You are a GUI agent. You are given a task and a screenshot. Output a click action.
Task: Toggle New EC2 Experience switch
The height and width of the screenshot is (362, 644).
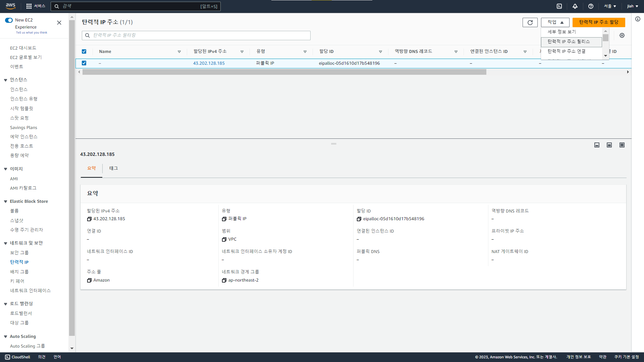click(9, 20)
